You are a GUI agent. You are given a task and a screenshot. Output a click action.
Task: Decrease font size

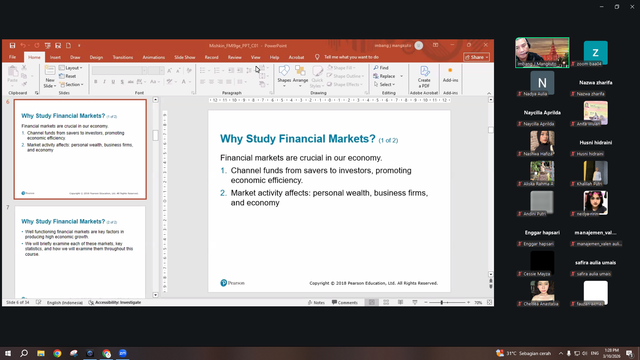[x=178, y=71]
